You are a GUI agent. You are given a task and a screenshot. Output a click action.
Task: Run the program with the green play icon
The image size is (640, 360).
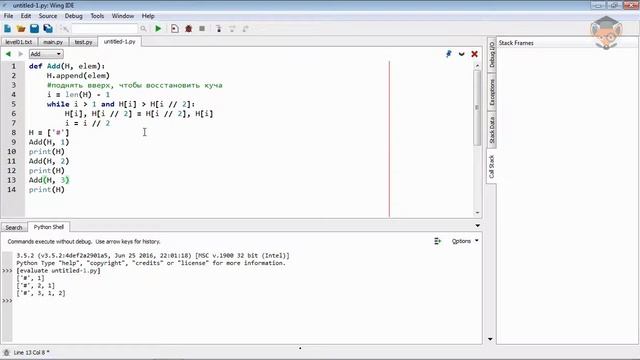pyautogui.click(x=158, y=29)
